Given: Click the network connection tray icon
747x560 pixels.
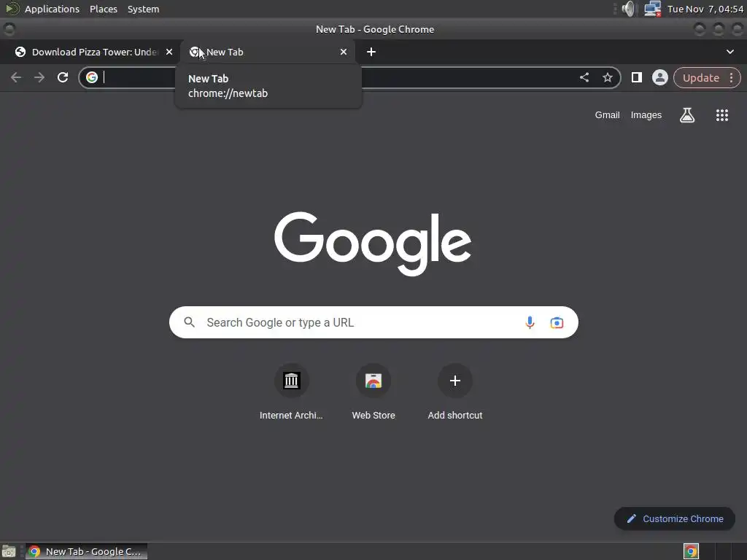Looking at the screenshot, I should click(x=652, y=9).
